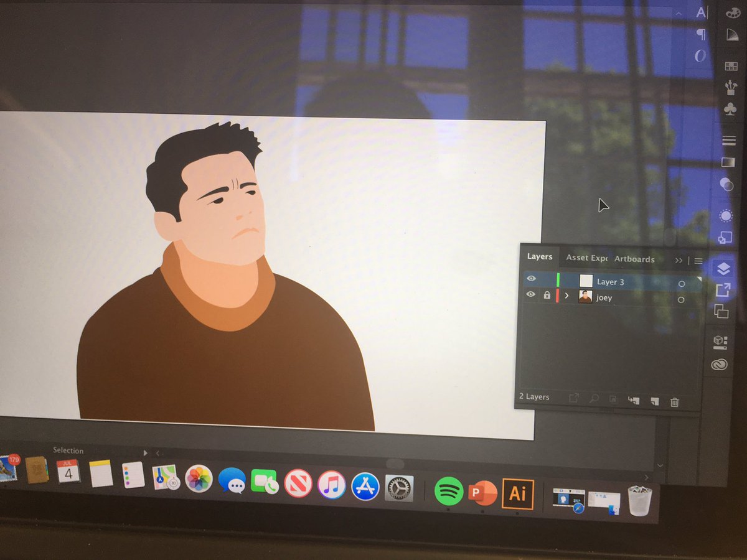This screenshot has width=747, height=560.
Task: Open the Gradient panel icon
Action: tap(728, 162)
